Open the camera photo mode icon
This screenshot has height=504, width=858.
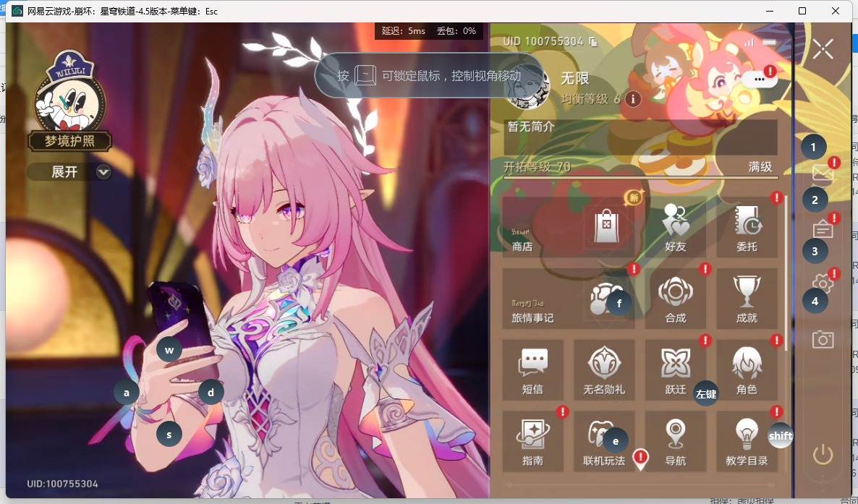(823, 339)
